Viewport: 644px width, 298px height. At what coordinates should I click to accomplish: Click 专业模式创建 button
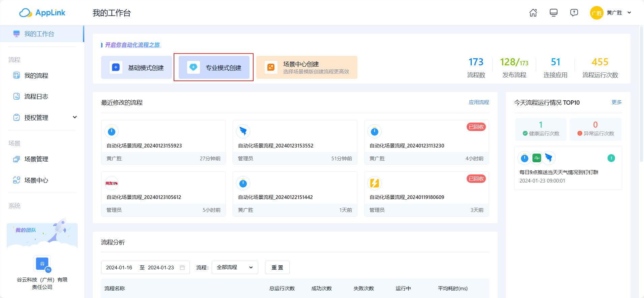[214, 67]
